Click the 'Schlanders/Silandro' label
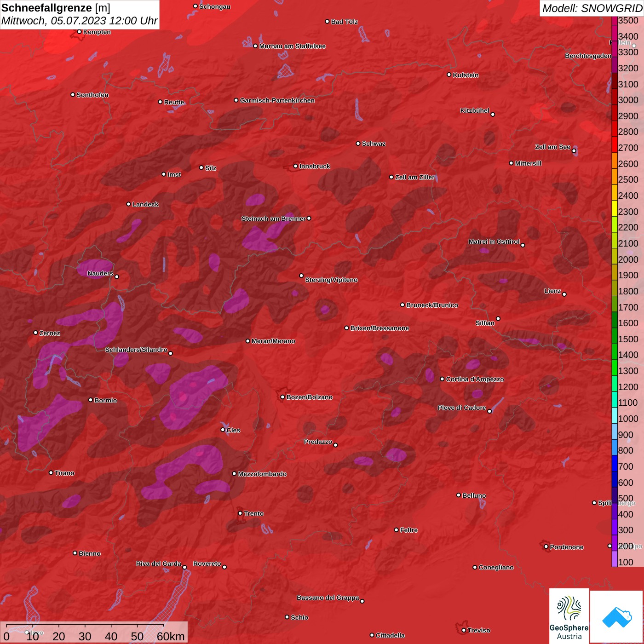644x644 pixels. pyautogui.click(x=136, y=350)
